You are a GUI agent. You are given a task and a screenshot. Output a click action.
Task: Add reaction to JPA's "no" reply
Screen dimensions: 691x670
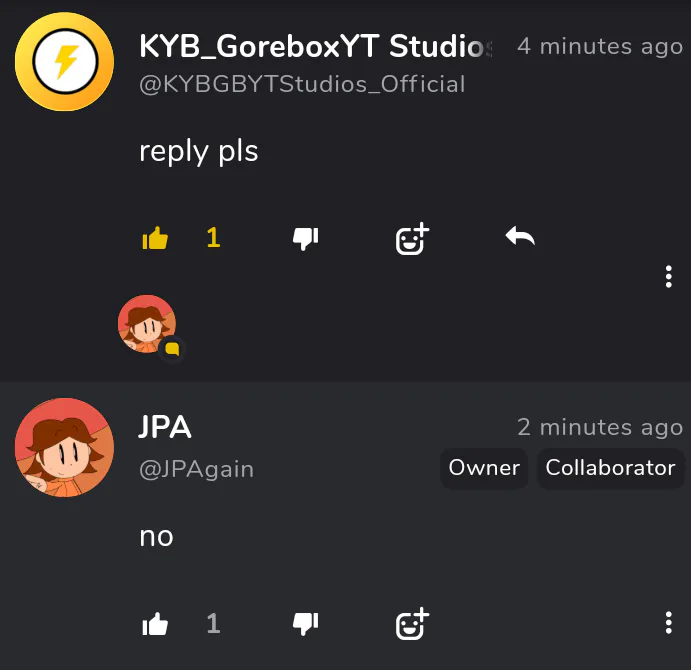(x=412, y=623)
